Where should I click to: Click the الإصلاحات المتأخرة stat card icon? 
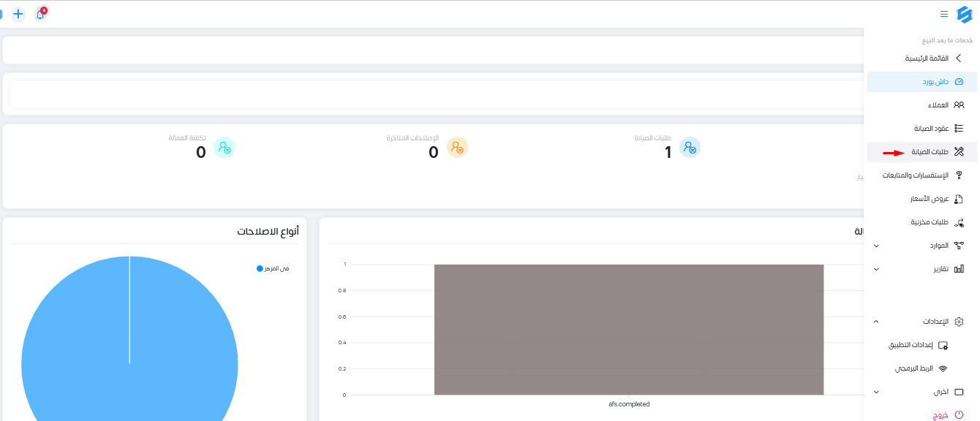click(457, 148)
